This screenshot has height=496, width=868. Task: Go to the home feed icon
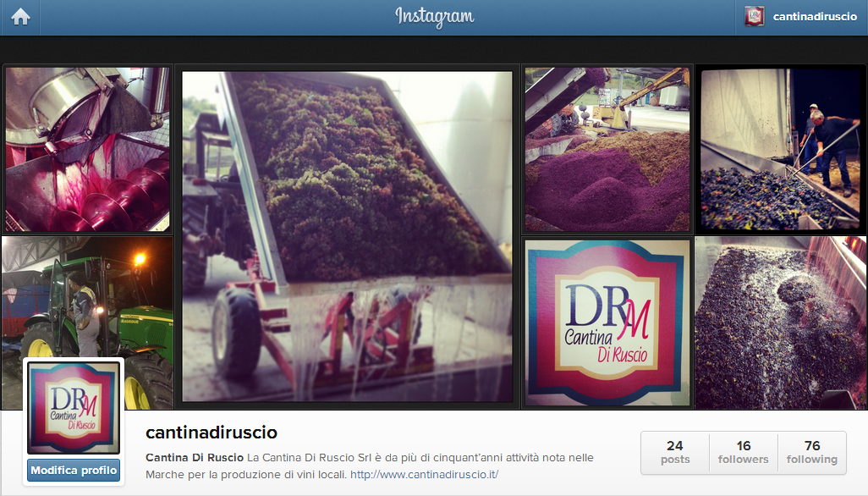(x=20, y=17)
